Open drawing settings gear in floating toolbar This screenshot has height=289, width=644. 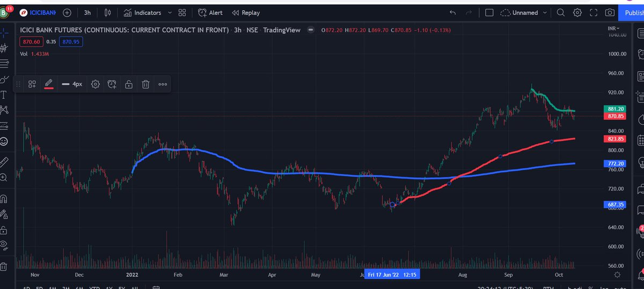pos(96,84)
